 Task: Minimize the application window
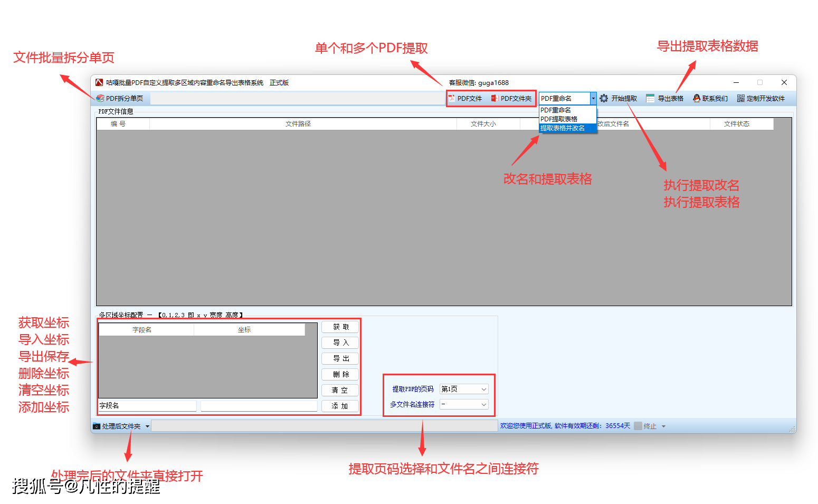[736, 82]
